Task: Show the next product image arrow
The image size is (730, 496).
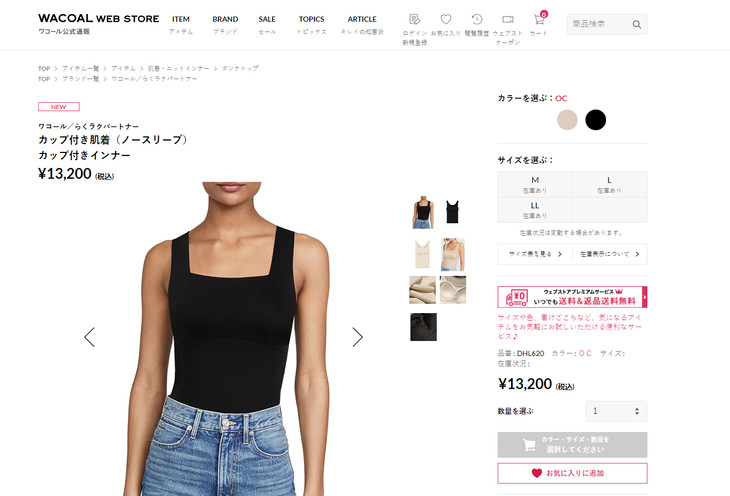Action: (357, 337)
